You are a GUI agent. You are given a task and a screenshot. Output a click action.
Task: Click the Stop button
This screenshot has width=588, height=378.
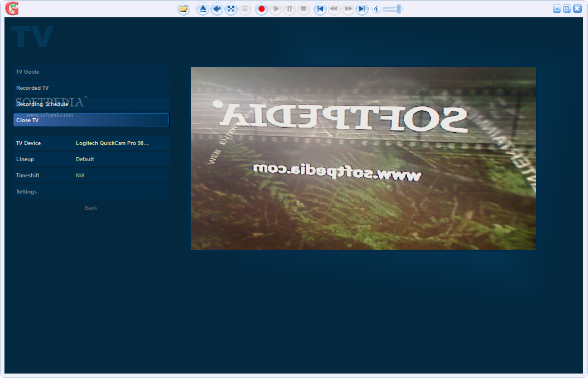click(x=303, y=8)
